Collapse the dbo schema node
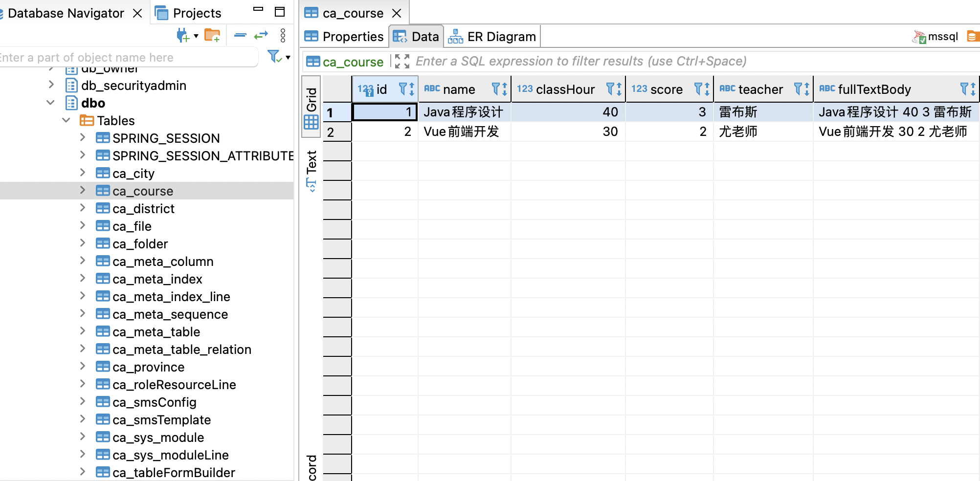The width and height of the screenshot is (980, 481). pos(50,103)
